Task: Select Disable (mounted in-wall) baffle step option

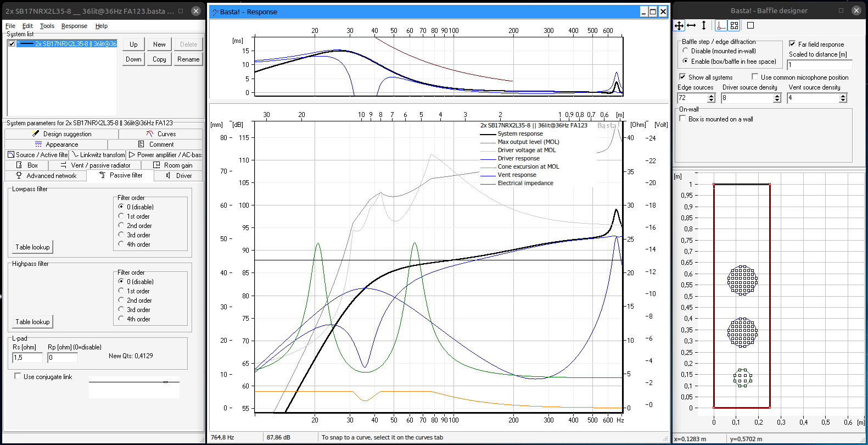Action: click(685, 51)
